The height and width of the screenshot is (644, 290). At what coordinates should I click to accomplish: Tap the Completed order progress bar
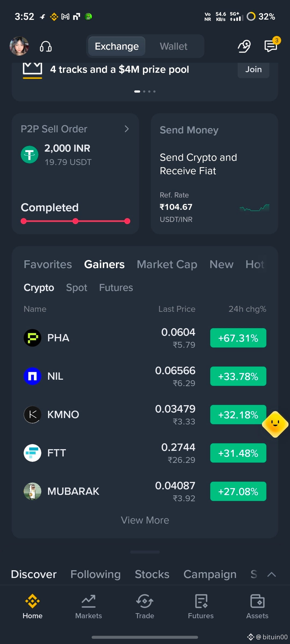[75, 221]
